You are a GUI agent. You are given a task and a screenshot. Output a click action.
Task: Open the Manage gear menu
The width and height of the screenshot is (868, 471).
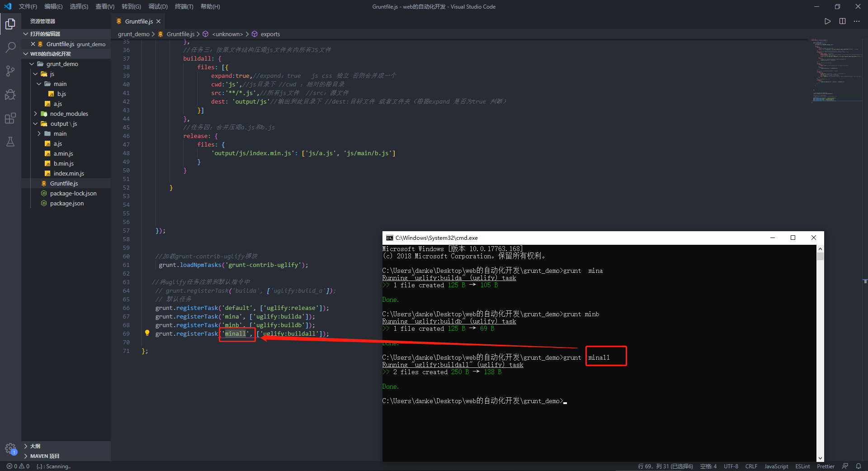[10, 448]
